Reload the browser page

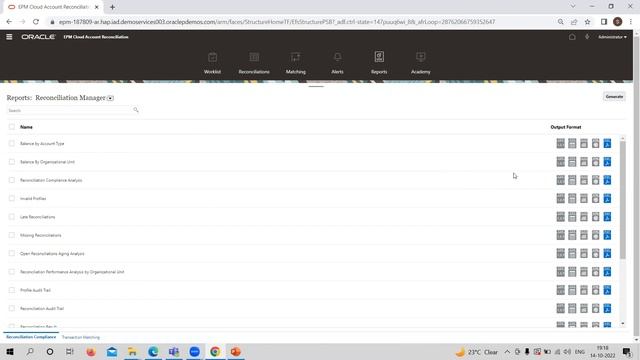click(36, 22)
